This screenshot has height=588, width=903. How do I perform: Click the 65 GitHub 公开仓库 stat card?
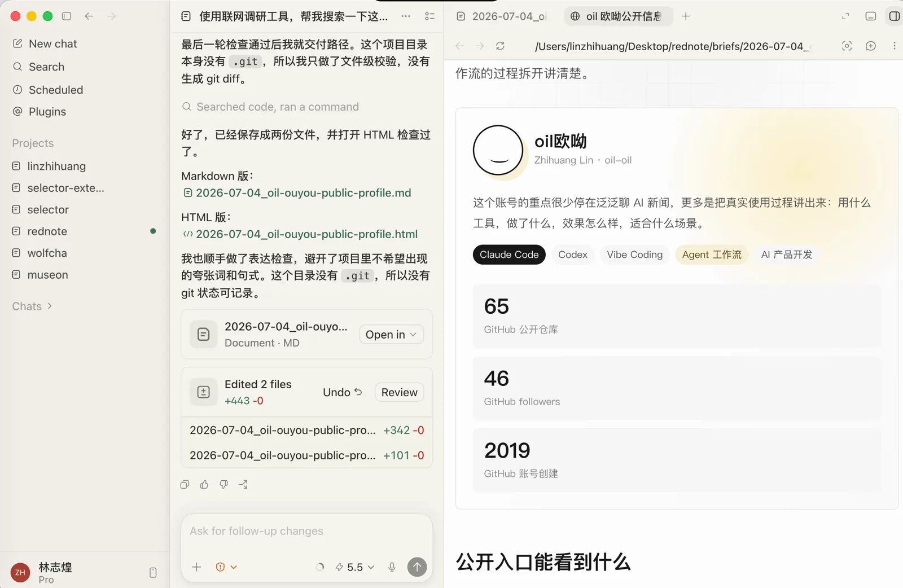[677, 316]
